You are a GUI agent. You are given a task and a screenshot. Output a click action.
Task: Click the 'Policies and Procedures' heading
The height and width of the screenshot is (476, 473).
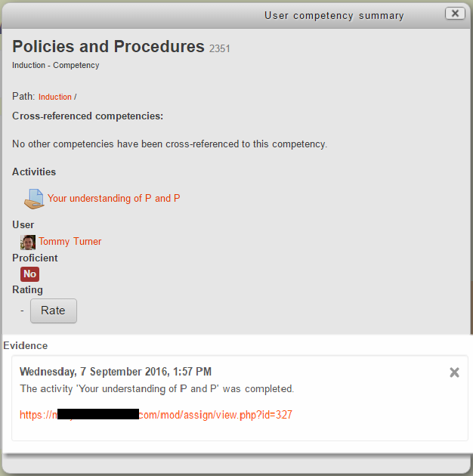pyautogui.click(x=108, y=47)
